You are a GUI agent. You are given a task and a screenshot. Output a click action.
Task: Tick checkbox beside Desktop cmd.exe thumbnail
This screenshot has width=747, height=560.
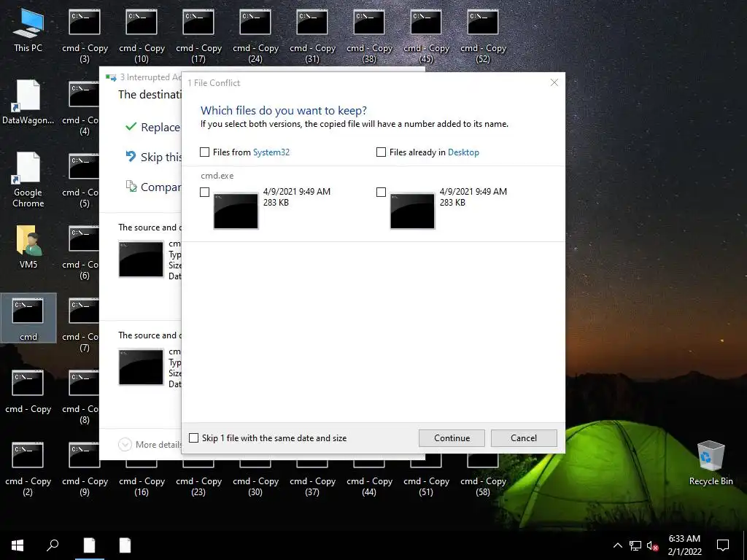[381, 192]
